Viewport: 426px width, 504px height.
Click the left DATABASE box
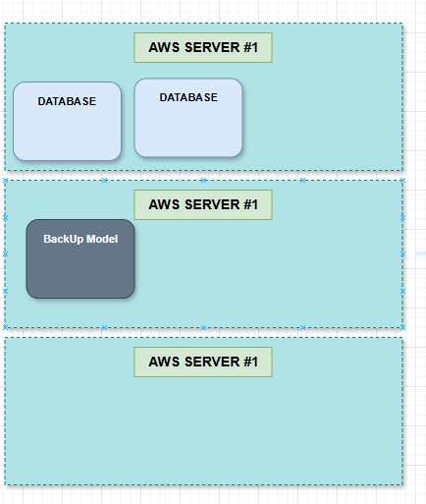(x=67, y=122)
